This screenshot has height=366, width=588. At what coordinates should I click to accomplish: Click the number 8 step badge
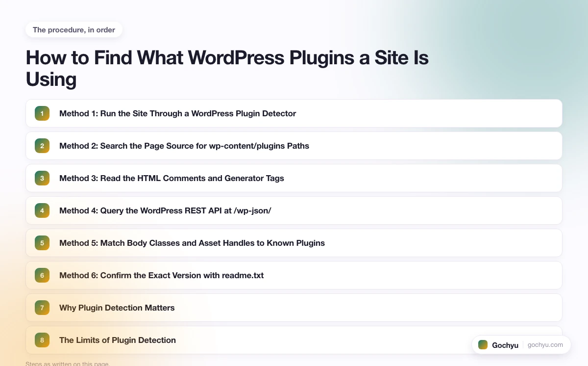42,340
